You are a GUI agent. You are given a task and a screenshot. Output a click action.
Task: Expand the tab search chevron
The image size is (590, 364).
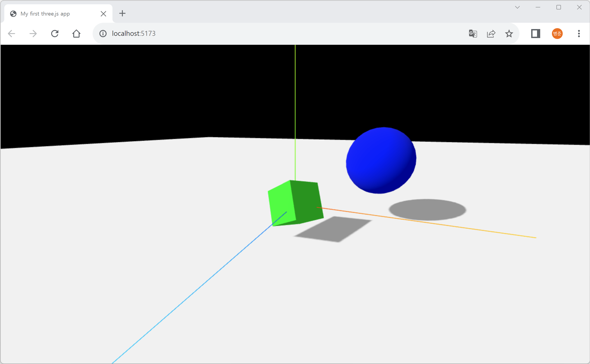coord(517,7)
